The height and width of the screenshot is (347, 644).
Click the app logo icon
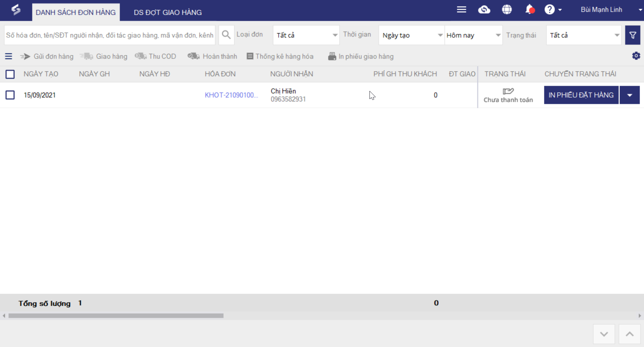(16, 10)
